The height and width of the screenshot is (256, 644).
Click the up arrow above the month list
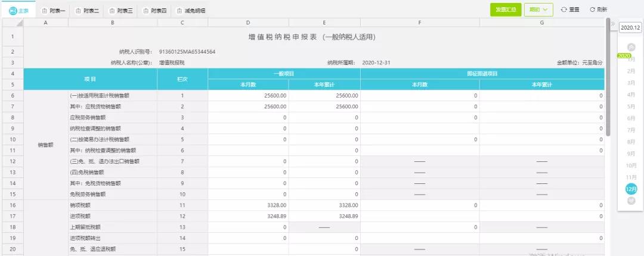pyautogui.click(x=631, y=47)
